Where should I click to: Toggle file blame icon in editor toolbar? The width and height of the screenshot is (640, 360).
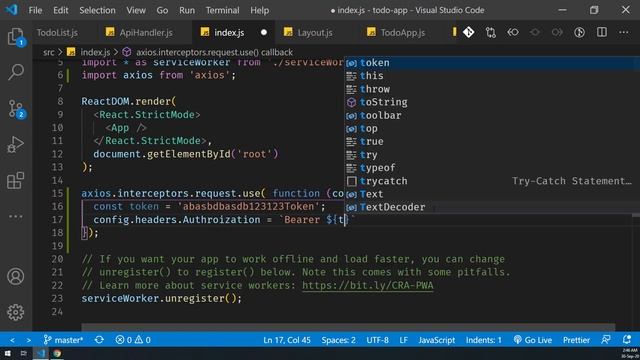click(579, 32)
